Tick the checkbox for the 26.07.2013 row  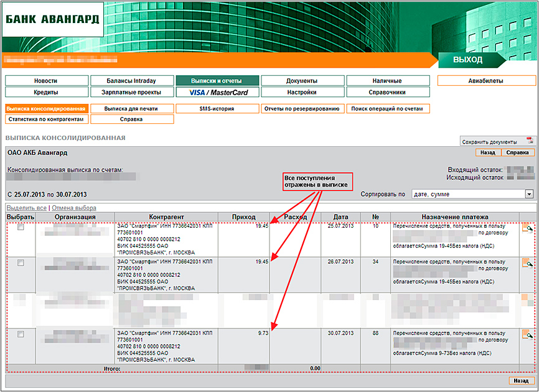(x=21, y=263)
